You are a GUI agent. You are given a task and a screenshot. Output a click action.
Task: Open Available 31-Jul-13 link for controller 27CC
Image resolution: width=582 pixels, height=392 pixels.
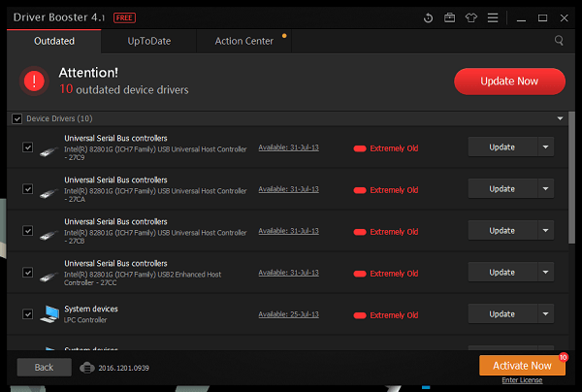pos(288,273)
